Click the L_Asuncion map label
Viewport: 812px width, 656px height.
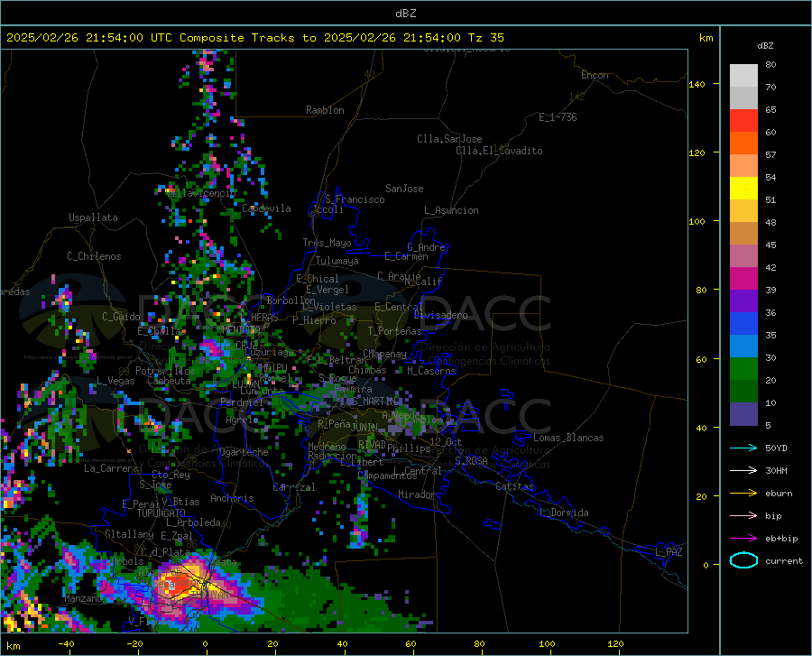[x=451, y=210]
